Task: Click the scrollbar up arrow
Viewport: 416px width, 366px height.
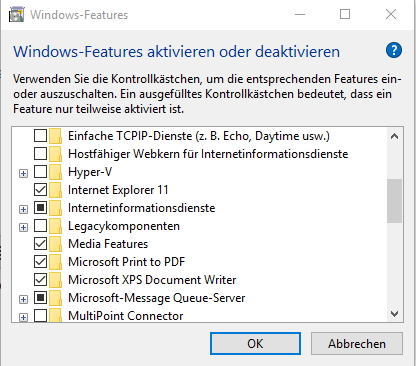Action: [395, 136]
